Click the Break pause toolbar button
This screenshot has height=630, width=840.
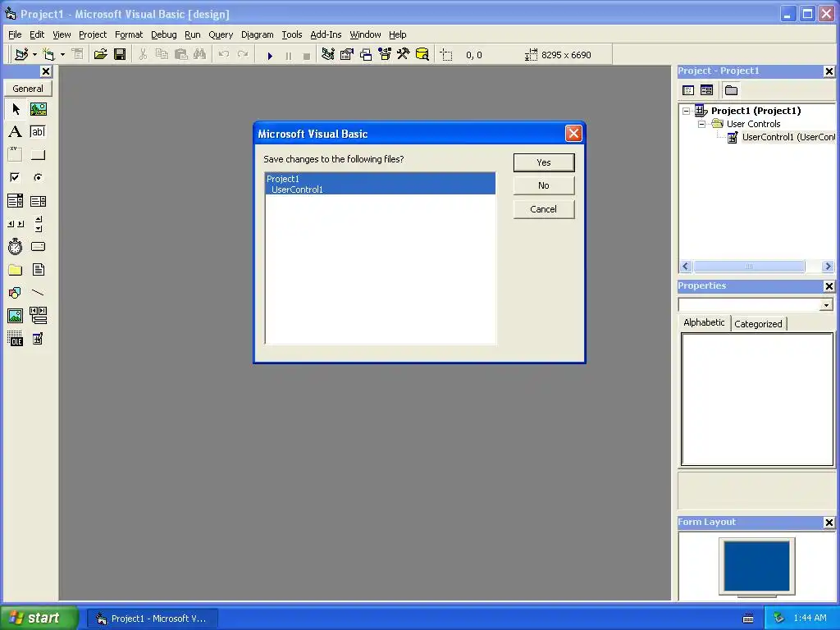[289, 55]
